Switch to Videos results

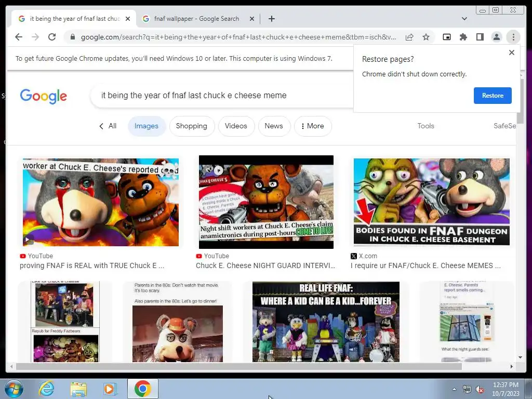pyautogui.click(x=236, y=126)
